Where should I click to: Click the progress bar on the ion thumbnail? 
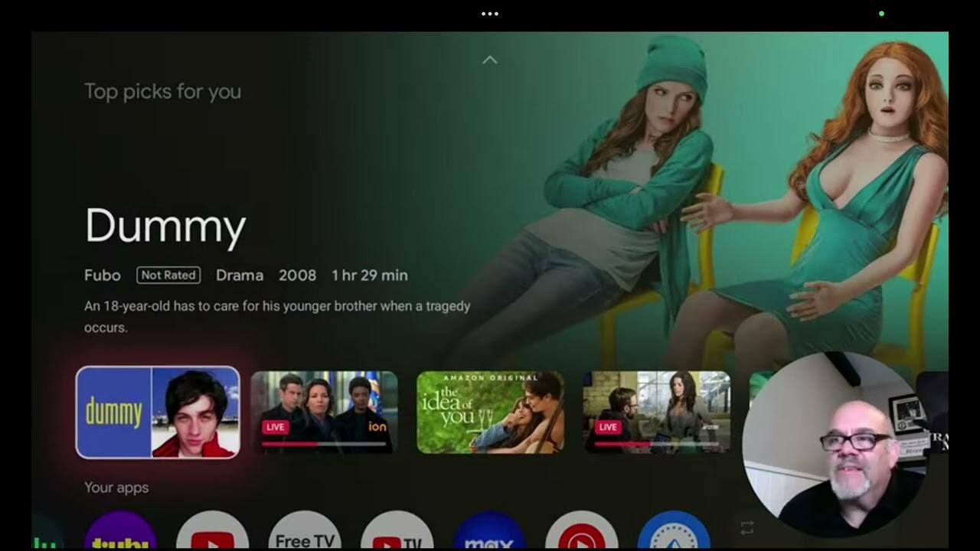tap(324, 444)
